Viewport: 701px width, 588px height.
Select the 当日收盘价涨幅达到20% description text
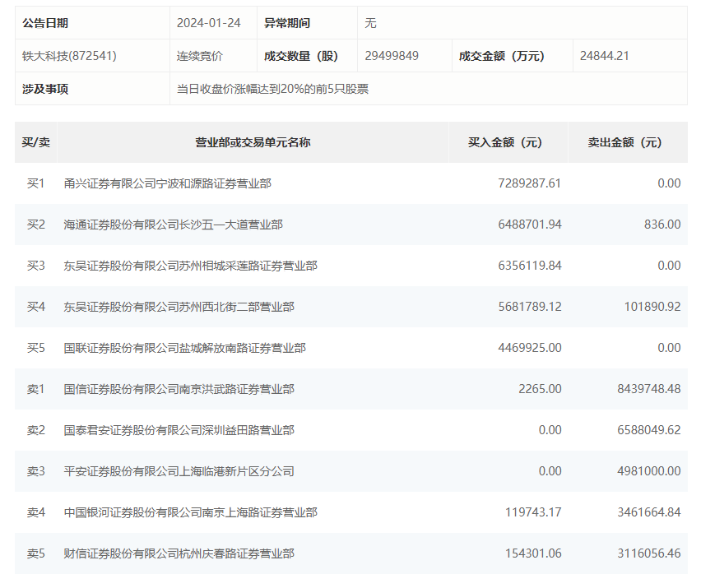[x=272, y=89]
